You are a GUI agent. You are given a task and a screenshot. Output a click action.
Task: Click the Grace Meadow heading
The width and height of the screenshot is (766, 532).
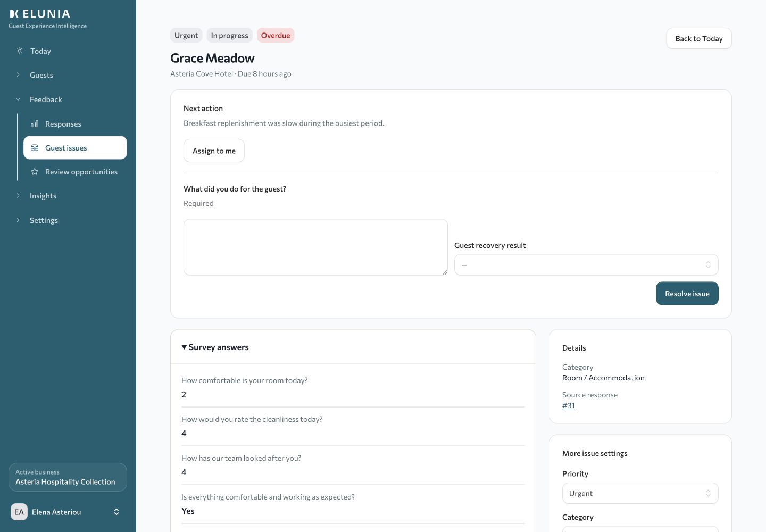click(x=212, y=58)
